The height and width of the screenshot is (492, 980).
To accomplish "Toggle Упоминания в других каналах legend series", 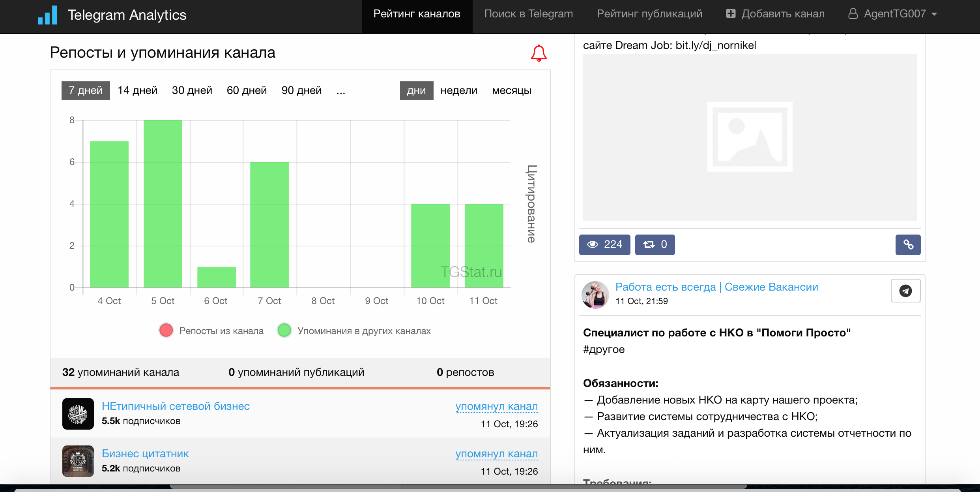I will [353, 331].
